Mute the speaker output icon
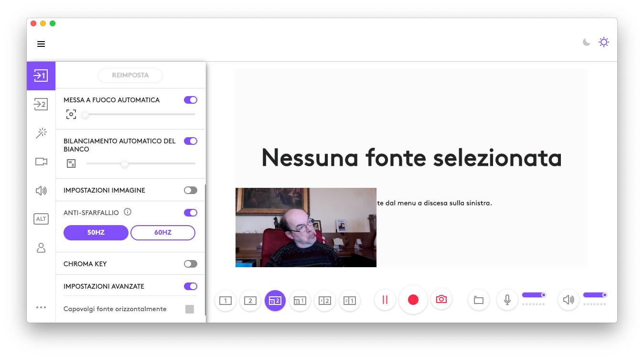644x358 pixels. pos(569,300)
